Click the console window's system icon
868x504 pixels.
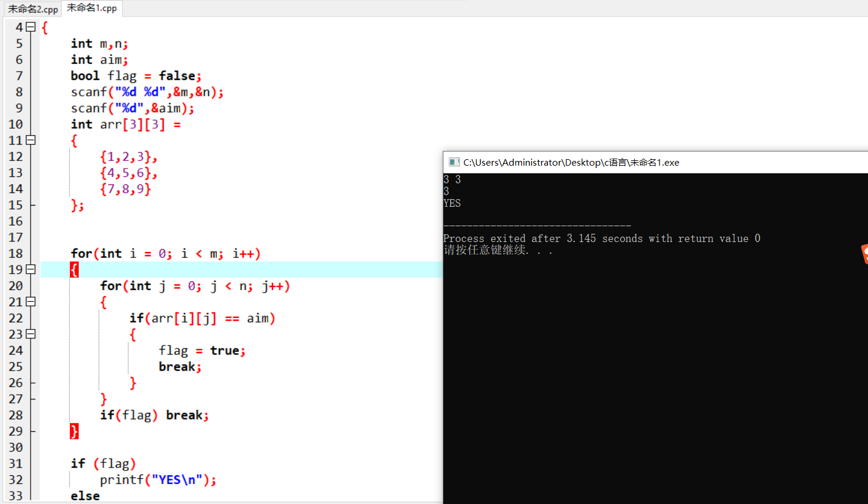(x=453, y=162)
